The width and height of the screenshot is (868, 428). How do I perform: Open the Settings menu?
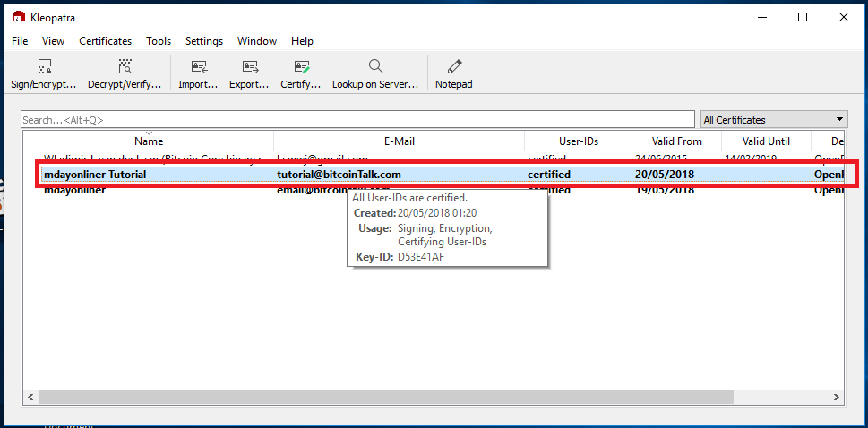203,41
